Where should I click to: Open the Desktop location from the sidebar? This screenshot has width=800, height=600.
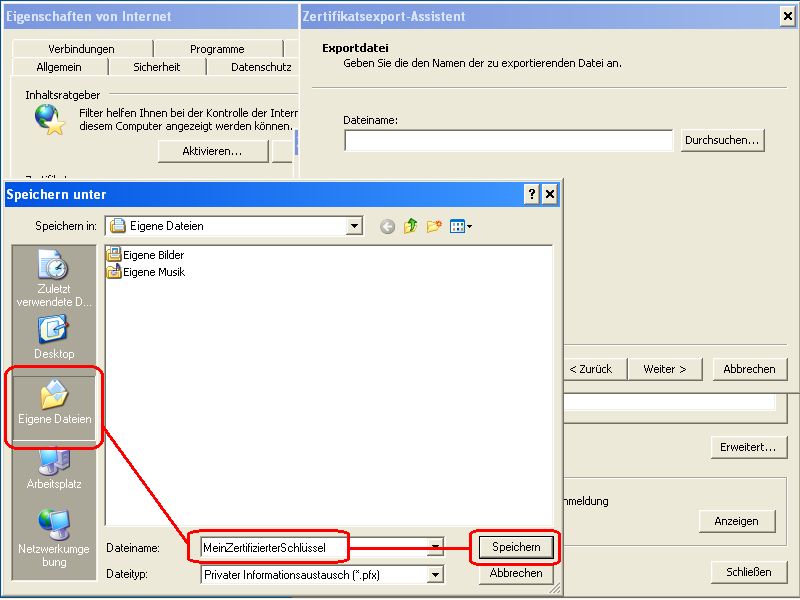tap(52, 335)
